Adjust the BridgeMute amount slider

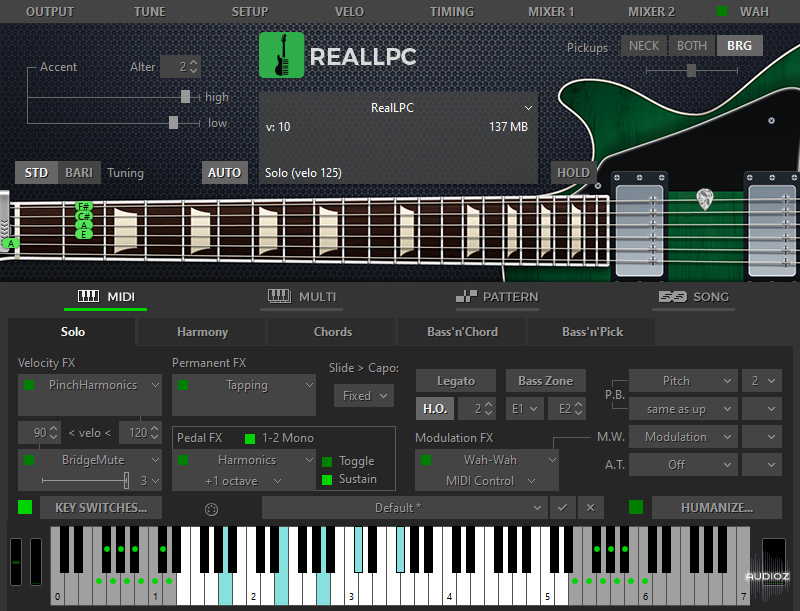(x=126, y=480)
